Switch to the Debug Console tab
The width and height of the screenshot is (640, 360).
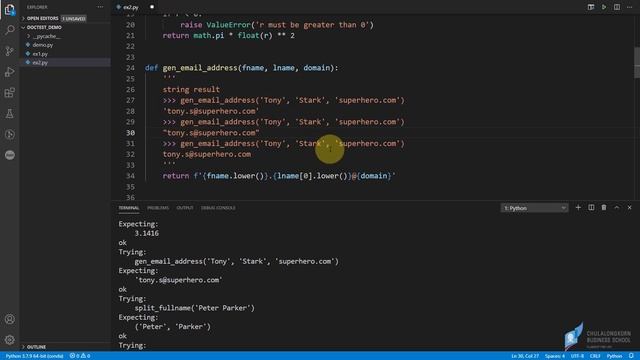point(218,208)
